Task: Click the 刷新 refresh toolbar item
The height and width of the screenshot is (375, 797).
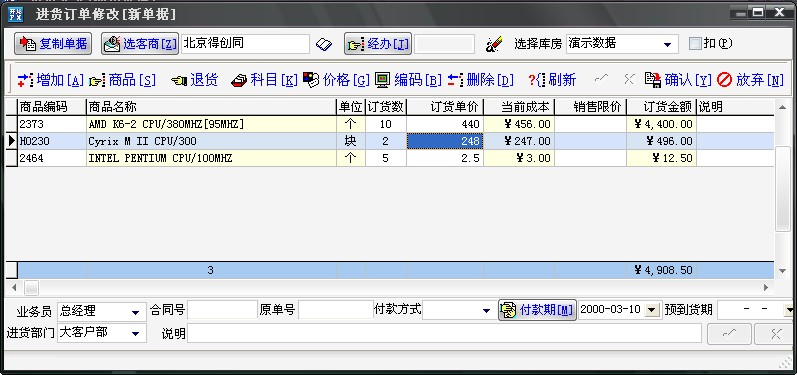Action: (x=552, y=80)
